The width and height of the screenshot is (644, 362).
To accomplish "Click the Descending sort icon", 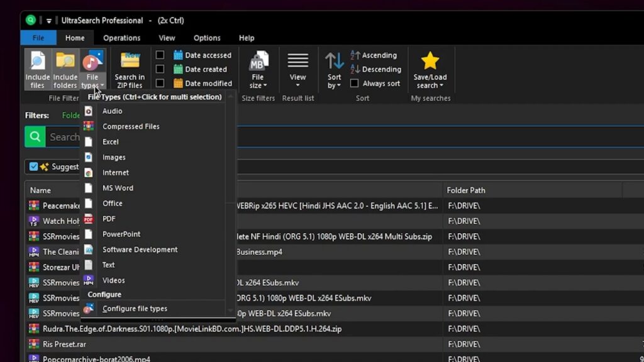I will coord(355,69).
